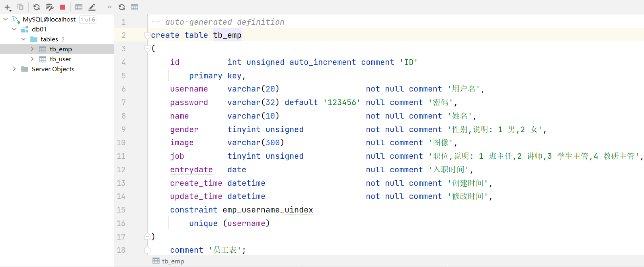Click the line 12 entrydate column name
This screenshot has height=267, width=644.
(x=191, y=170)
